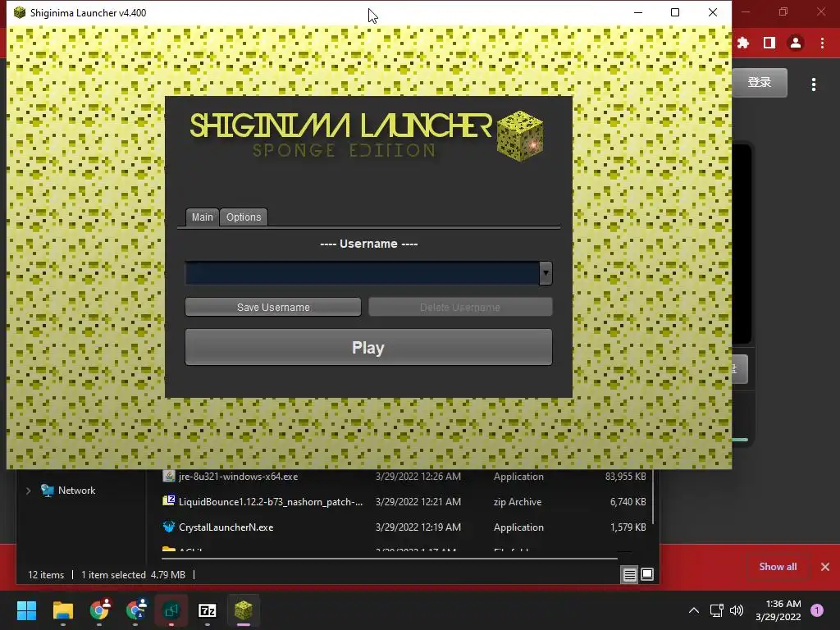
Task: Switch Explorer to large thumbnails view
Action: (647, 575)
